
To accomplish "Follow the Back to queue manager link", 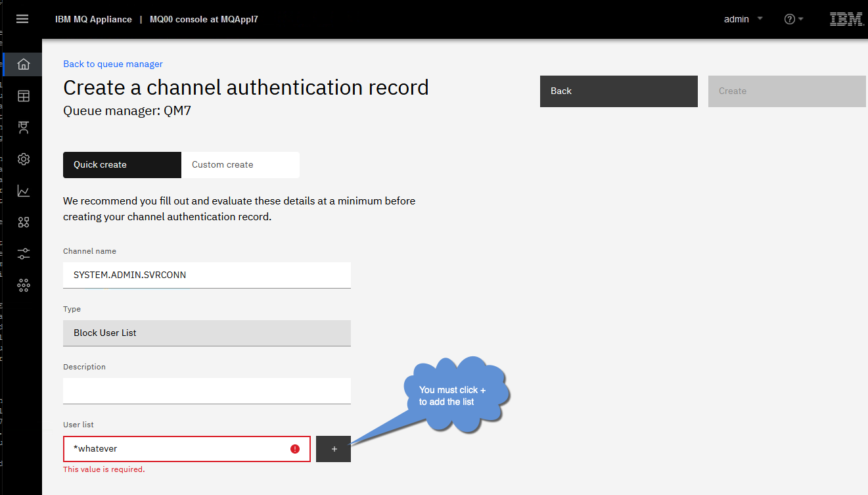I will coord(113,64).
